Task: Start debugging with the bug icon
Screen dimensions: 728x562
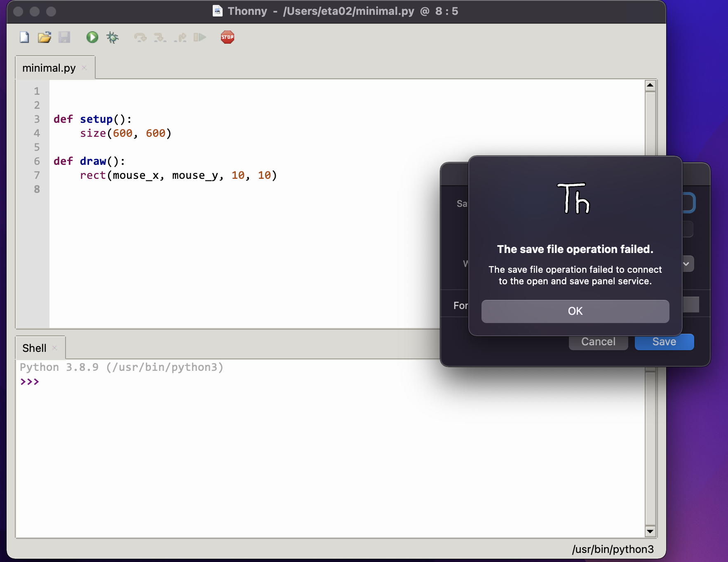Action: point(112,37)
